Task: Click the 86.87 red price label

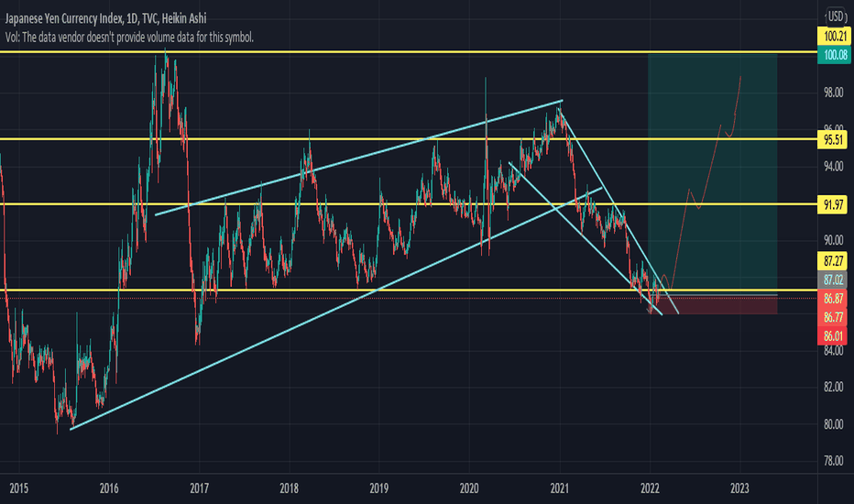Action: [833, 299]
